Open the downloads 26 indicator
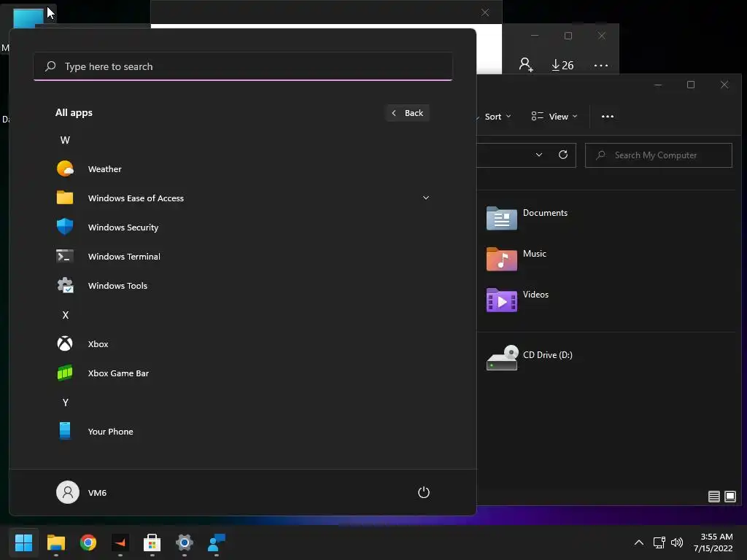 [562, 65]
